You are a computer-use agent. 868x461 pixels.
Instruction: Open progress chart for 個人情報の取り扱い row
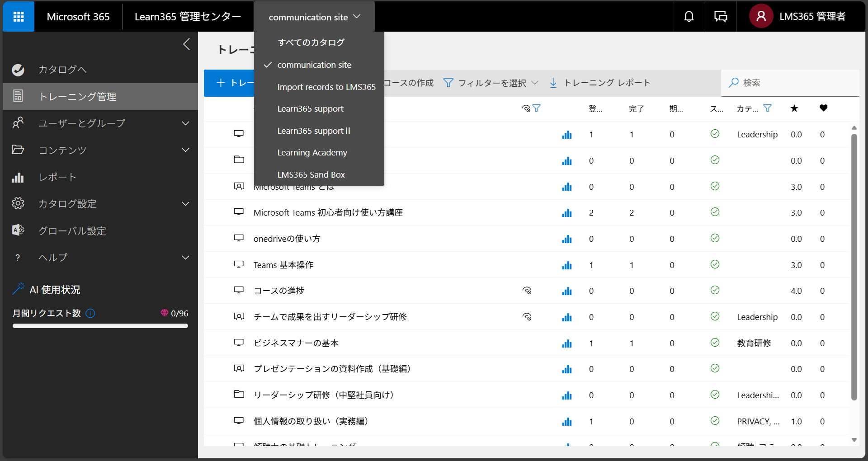point(567,422)
